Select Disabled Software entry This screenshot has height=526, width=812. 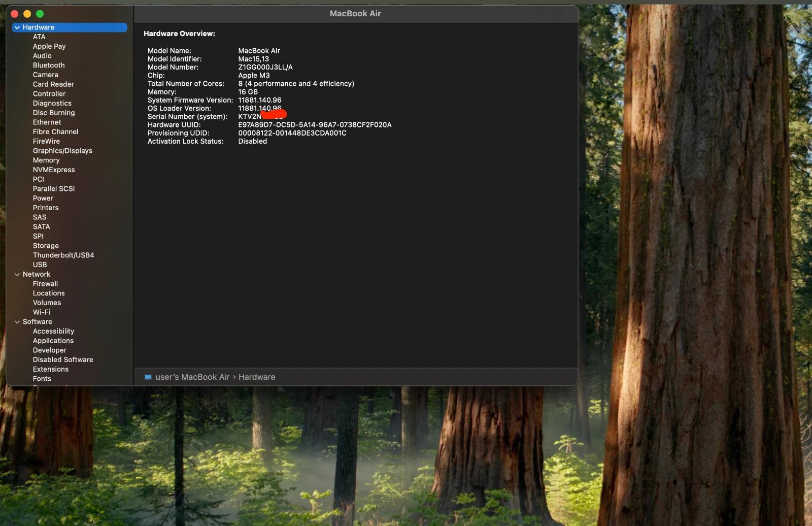[63, 360]
